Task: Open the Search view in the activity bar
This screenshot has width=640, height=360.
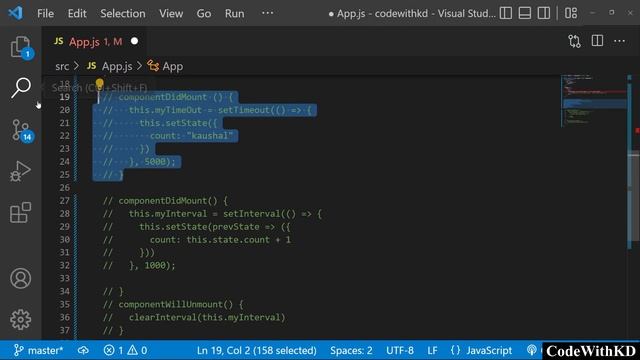Action: 21,87
